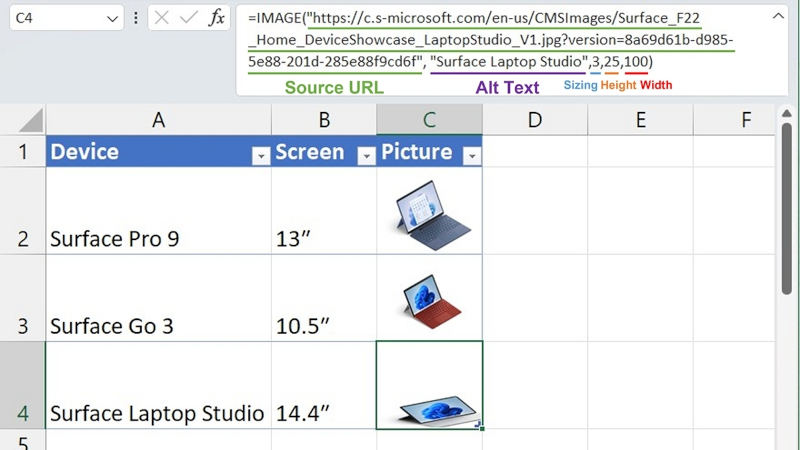Select column D header
The height and width of the screenshot is (450, 800).
tap(535, 120)
